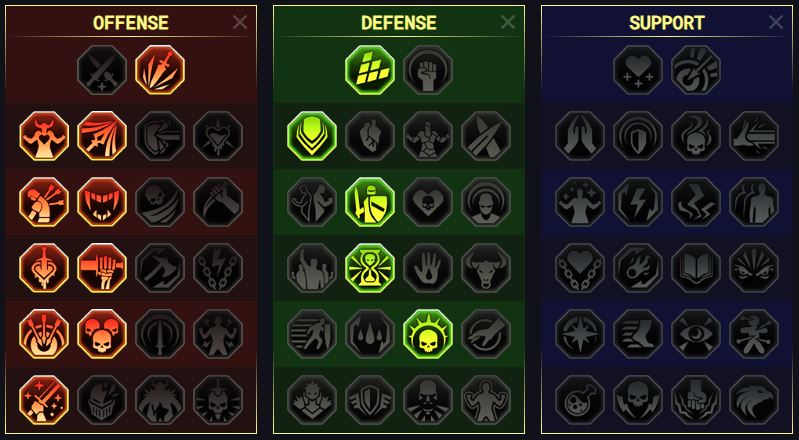799x440 pixels.
Task: Select the eye with rays mastery
Action: pyautogui.click(x=696, y=334)
